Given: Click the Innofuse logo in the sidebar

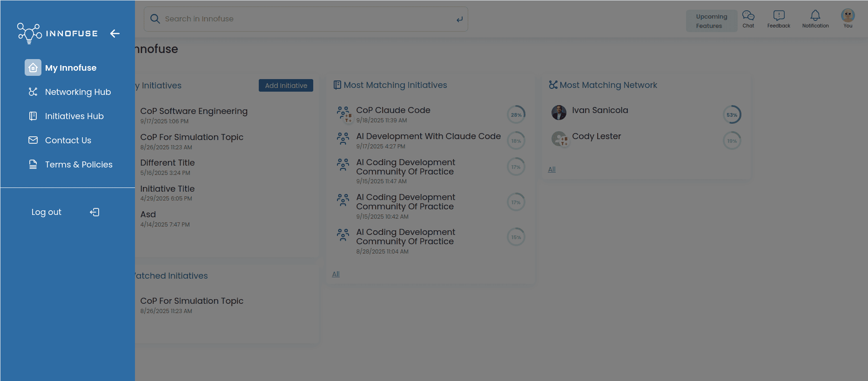Looking at the screenshot, I should point(57,33).
